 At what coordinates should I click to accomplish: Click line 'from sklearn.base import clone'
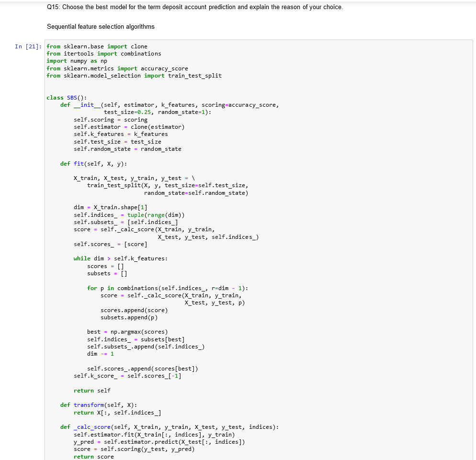pos(97,46)
